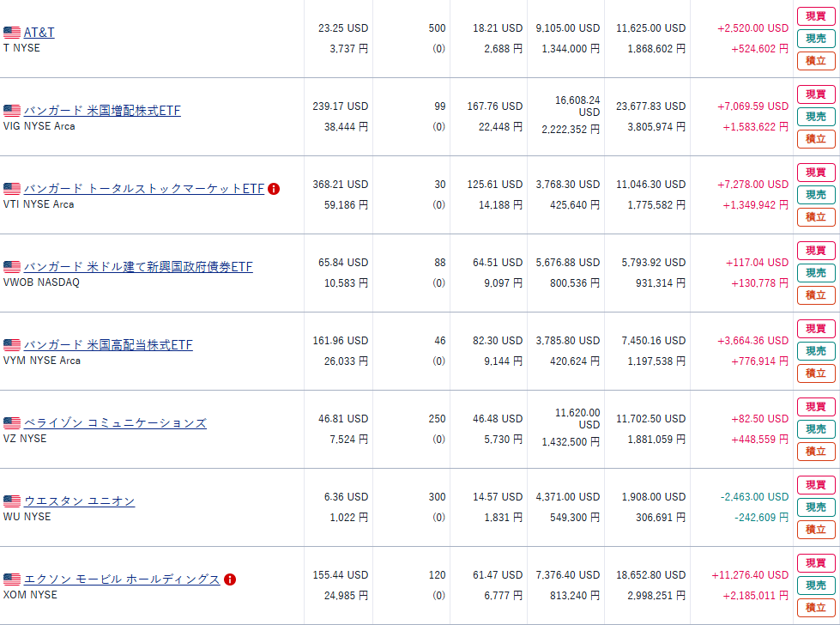The width and height of the screenshot is (840, 625).
Task: Click 現買 button for Exxon Mobil
Action: (816, 563)
